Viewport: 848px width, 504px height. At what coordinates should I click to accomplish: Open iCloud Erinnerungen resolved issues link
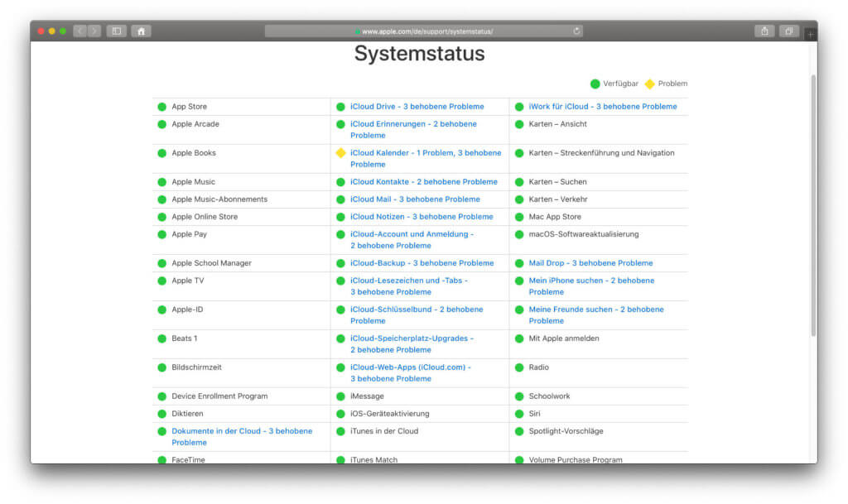pyautogui.click(x=413, y=130)
